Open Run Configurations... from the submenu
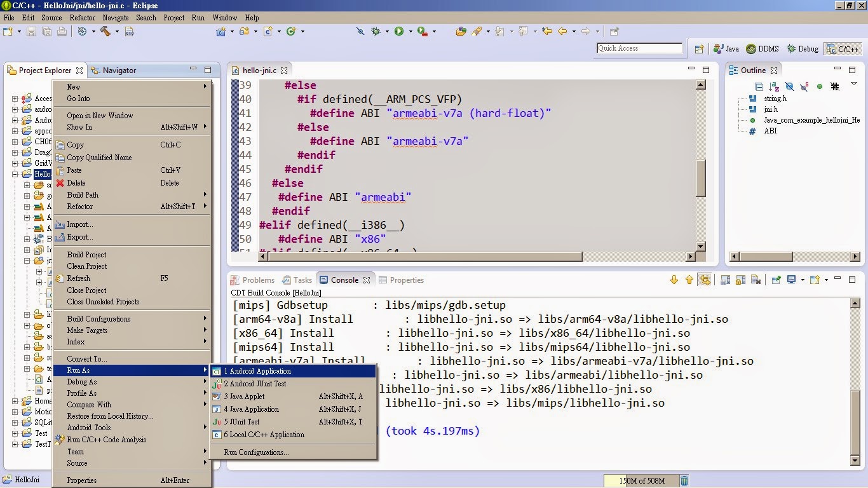The image size is (868, 488). click(x=294, y=452)
